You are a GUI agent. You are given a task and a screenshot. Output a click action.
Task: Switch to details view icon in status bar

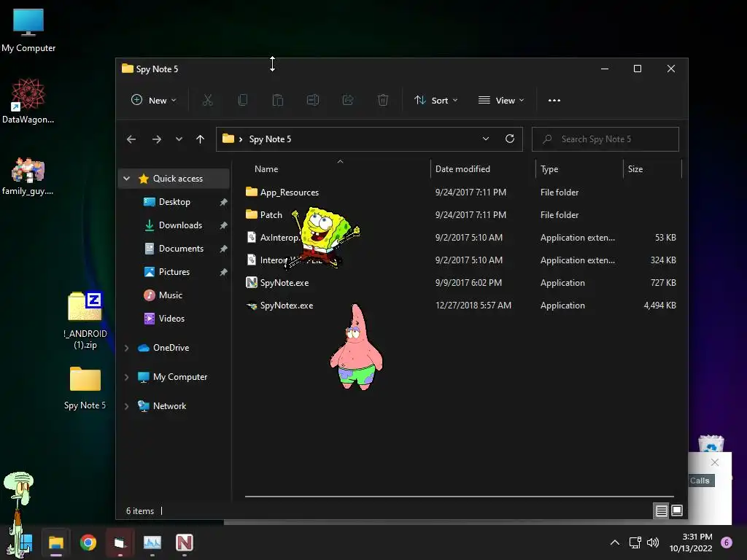coord(661,511)
